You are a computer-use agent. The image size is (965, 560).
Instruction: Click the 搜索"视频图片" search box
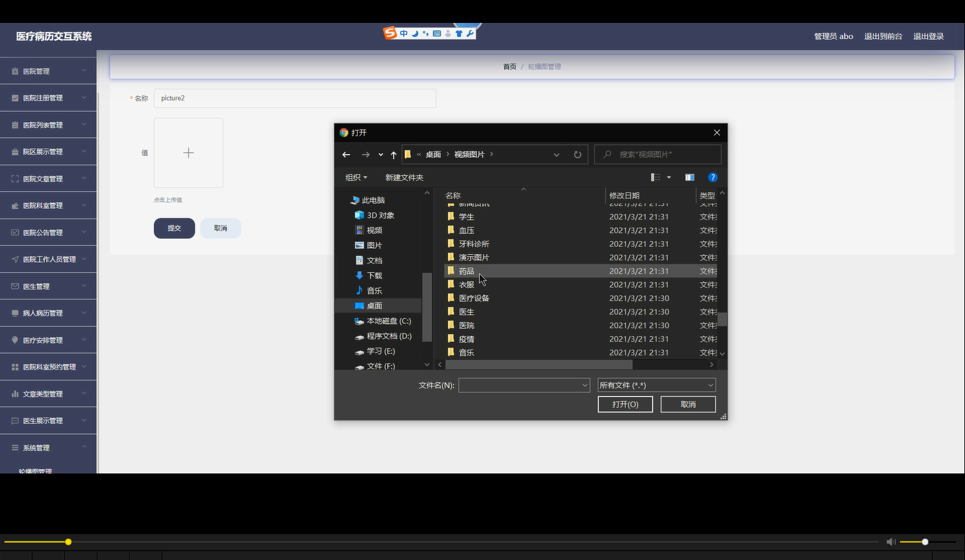tap(658, 154)
